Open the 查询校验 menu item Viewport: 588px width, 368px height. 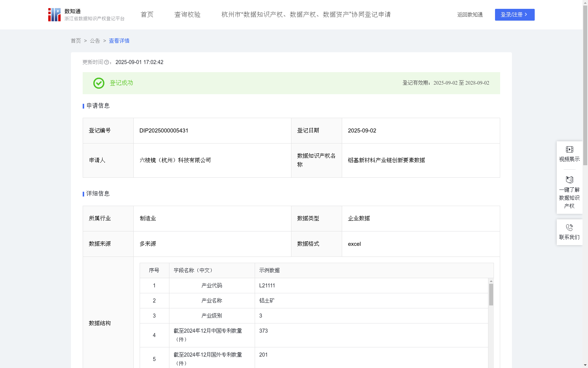click(187, 15)
